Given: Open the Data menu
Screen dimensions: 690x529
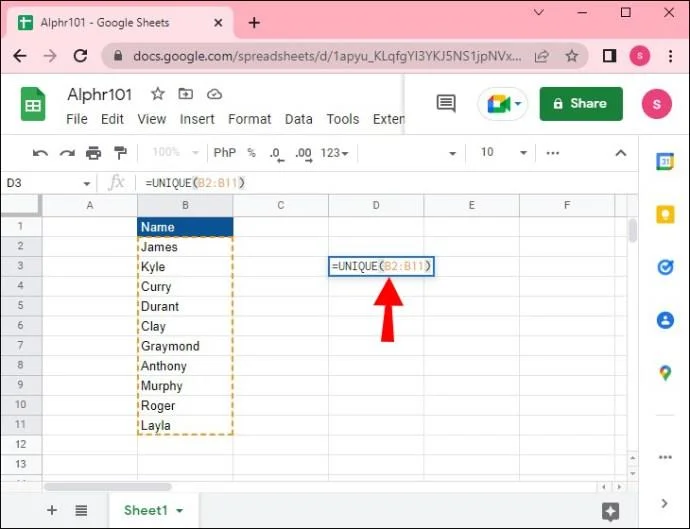Looking at the screenshot, I should pyautogui.click(x=299, y=119).
